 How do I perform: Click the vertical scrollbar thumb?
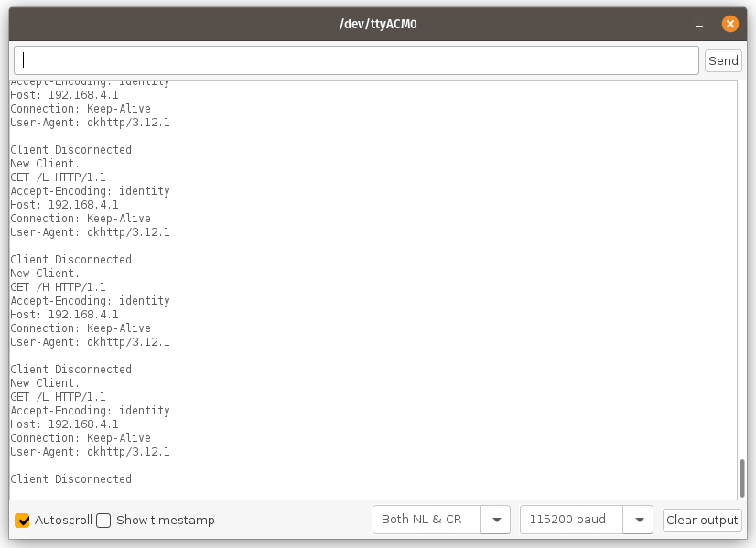point(741,478)
